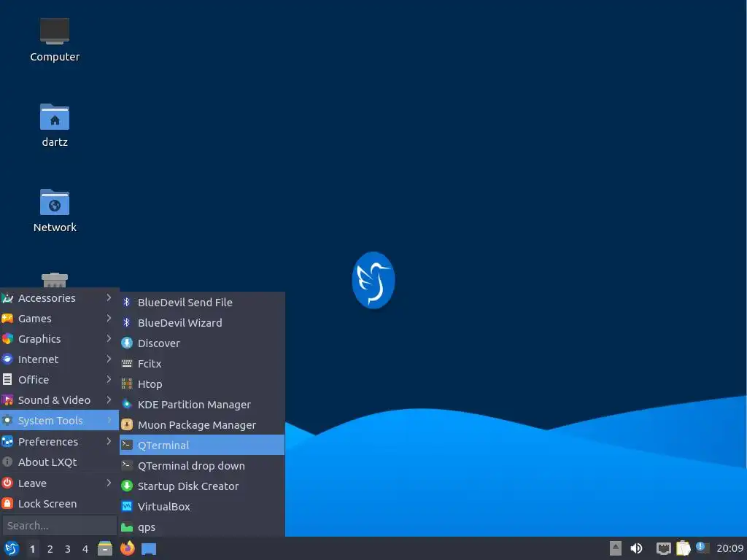Screen dimensions: 747x560
Task: Click the qps process icon
Action: tap(127, 526)
